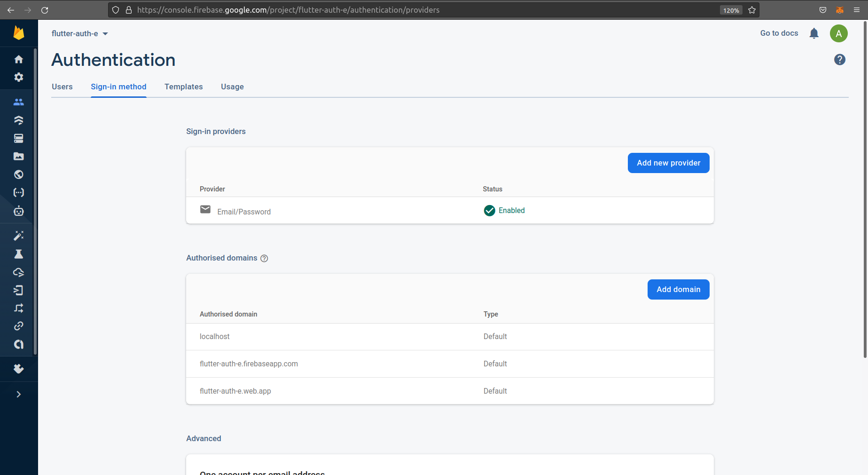
Task: Open Firestore Database from sidebar
Action: click(x=19, y=120)
